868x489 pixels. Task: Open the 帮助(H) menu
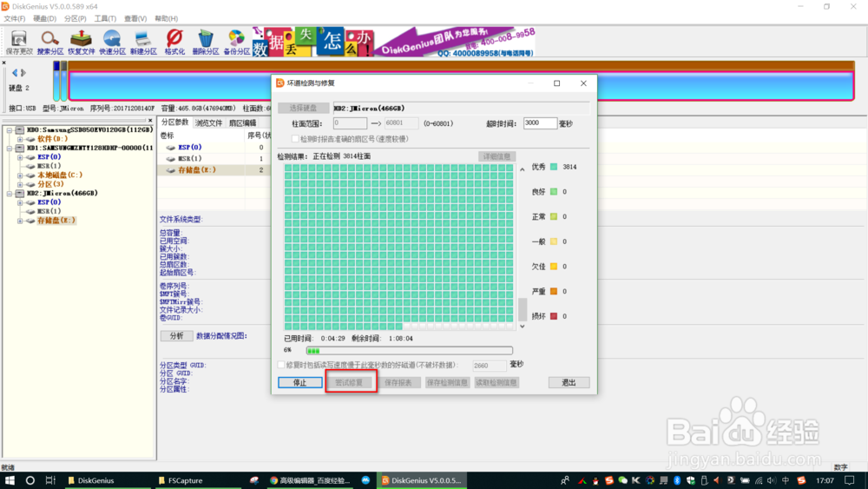(166, 18)
